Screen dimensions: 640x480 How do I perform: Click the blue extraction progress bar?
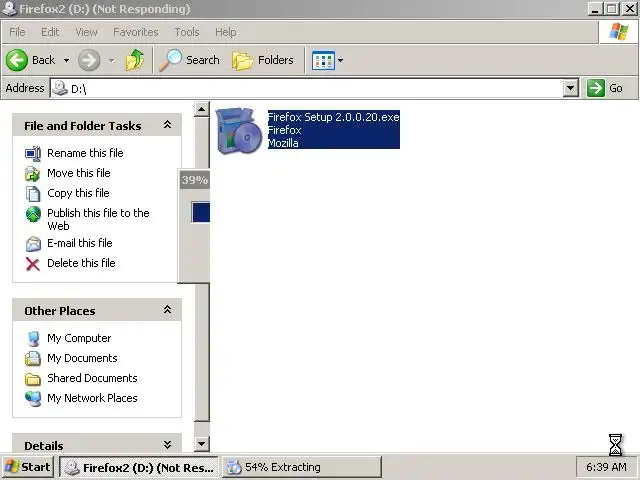tap(201, 212)
